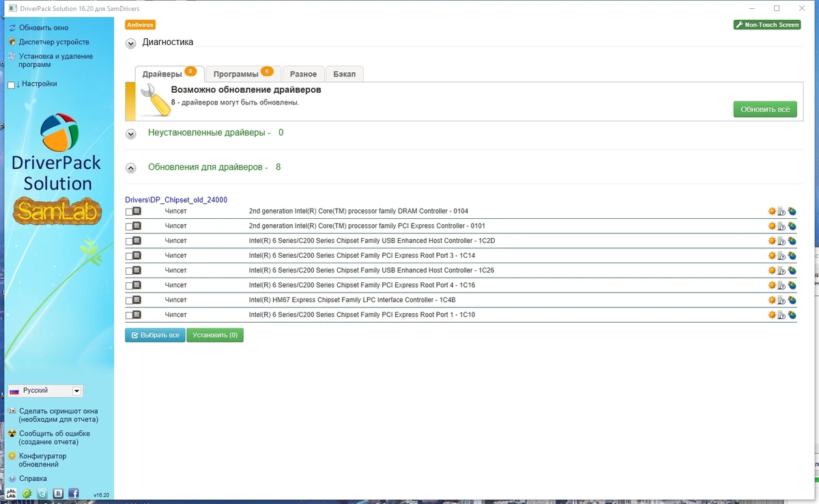This screenshot has width=819, height=504.
Task: Click globe icon in Root Port 3 1C14 row
Action: tap(792, 256)
